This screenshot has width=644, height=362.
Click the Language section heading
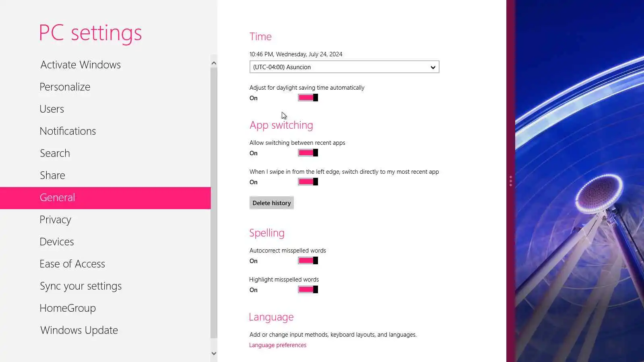(271, 317)
